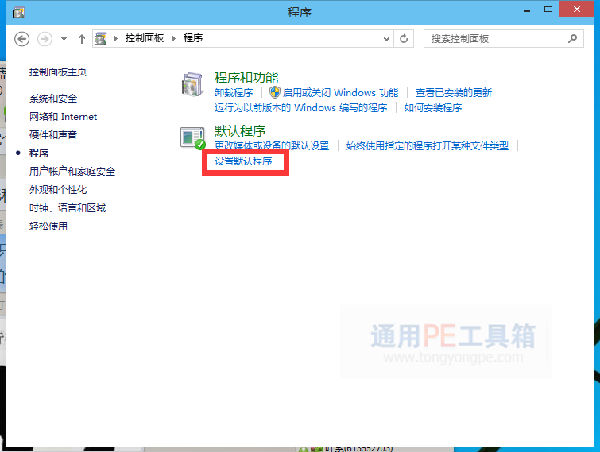The height and width of the screenshot is (452, 600).
Task: Refresh the Control Panel view
Action: (x=404, y=39)
